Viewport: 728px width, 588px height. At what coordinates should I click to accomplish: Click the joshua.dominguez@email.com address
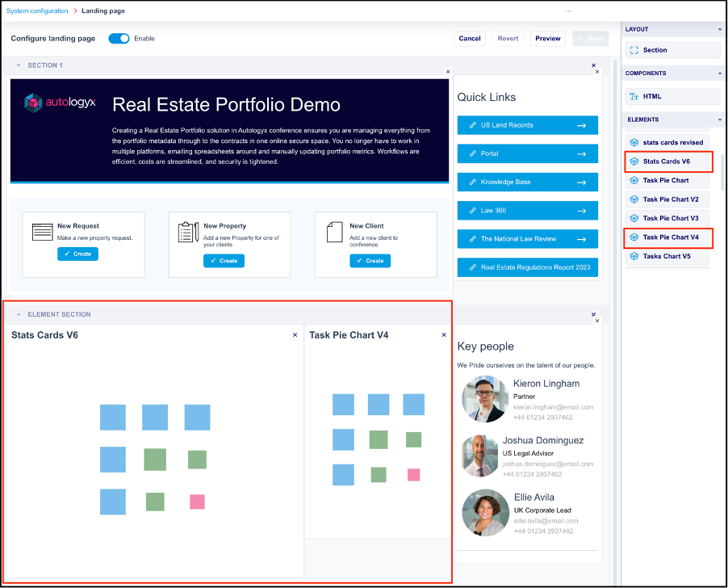[548, 464]
